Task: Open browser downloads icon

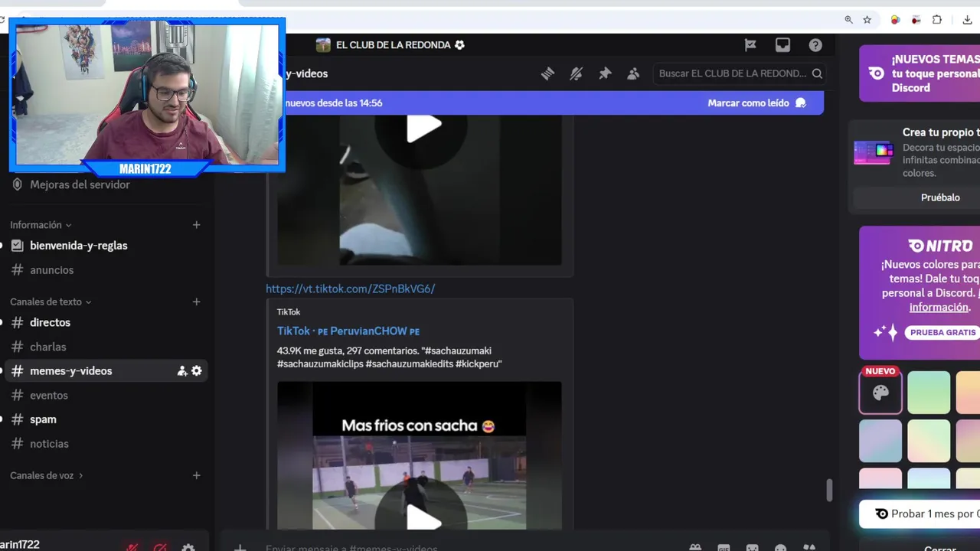Action: tap(967, 20)
